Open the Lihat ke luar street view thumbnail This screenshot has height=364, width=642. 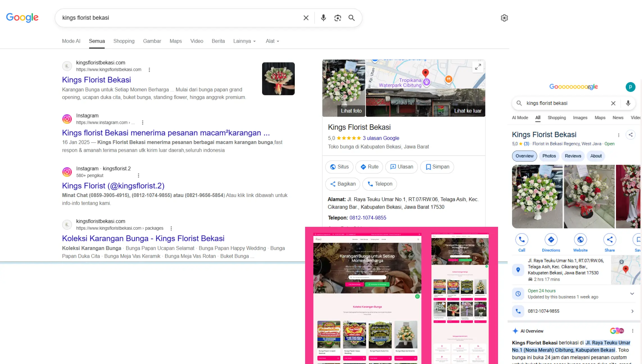point(425,103)
